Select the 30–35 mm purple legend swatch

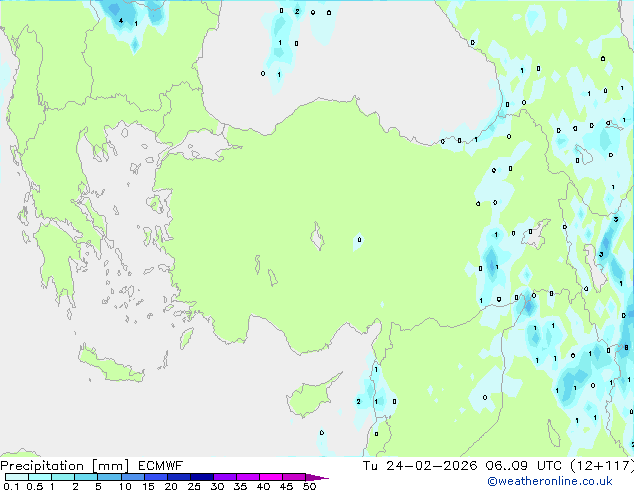click(x=225, y=477)
